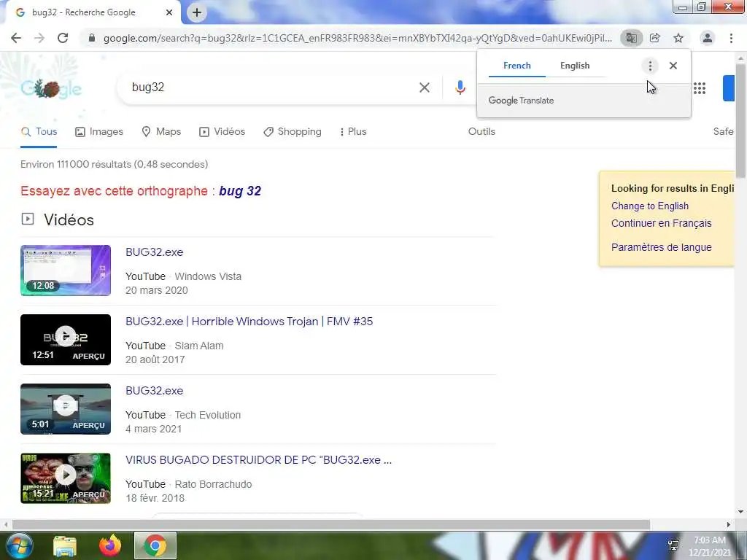747x560 pixels.
Task: Close the bug32 Recherche Google tab
Action: click(x=169, y=12)
